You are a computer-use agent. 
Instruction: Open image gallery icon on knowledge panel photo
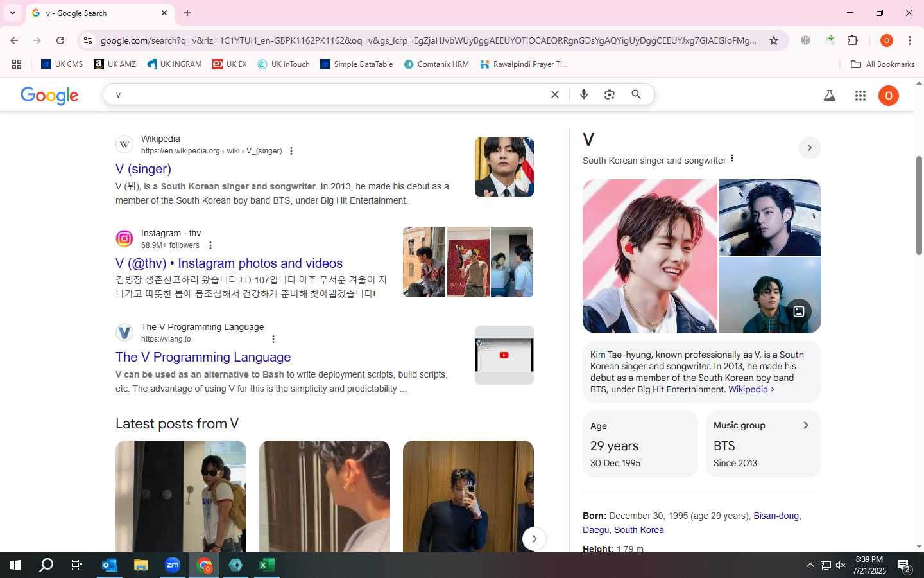pyautogui.click(x=799, y=311)
